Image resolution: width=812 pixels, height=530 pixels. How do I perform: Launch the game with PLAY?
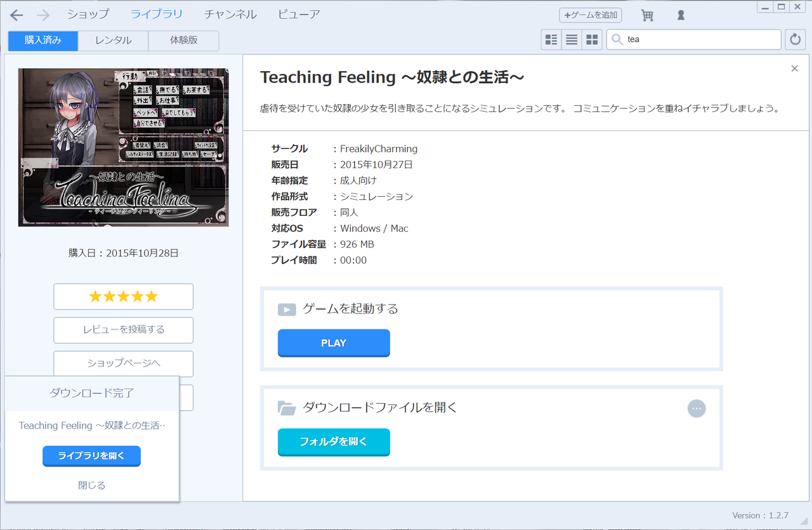pyautogui.click(x=334, y=343)
